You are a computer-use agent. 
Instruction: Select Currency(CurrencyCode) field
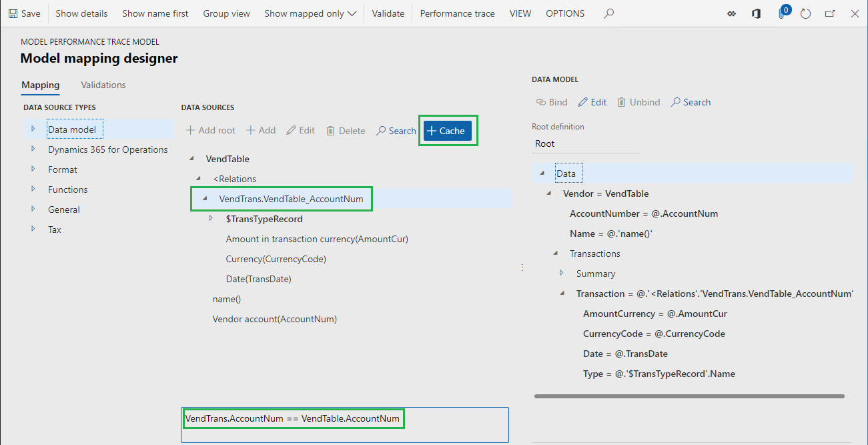[276, 259]
